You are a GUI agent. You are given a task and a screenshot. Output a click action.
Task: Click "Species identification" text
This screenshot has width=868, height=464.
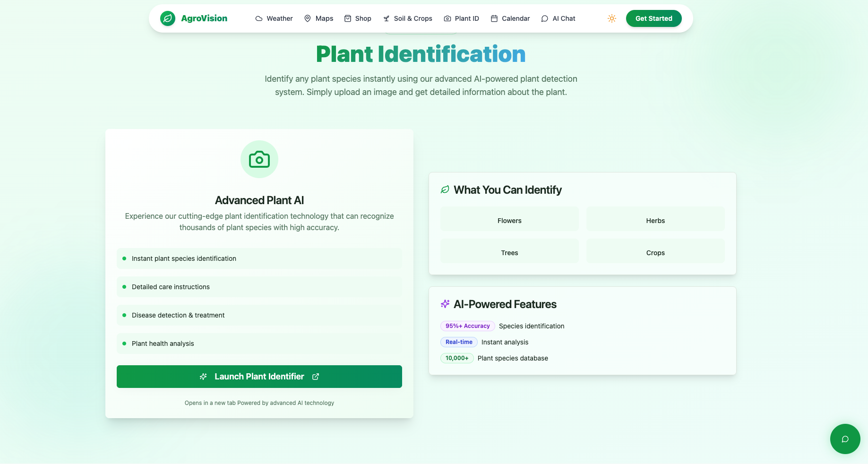[532, 326]
